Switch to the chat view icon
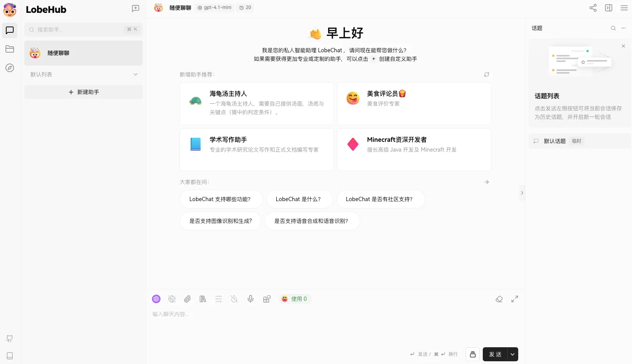Screen dimensions: 632x364 [x=10, y=30]
